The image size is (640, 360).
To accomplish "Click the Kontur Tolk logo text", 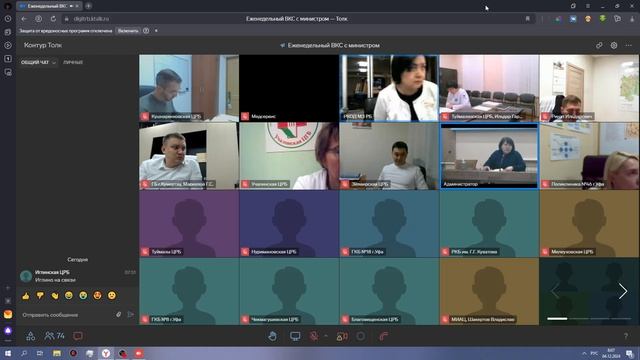I will 43,45.
